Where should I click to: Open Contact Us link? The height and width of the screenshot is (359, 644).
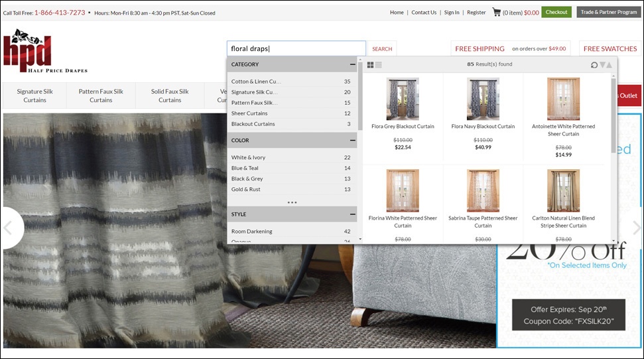[x=424, y=13]
